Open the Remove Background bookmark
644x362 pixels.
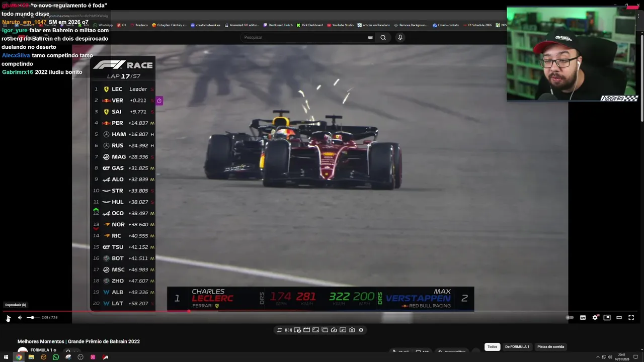click(411, 25)
